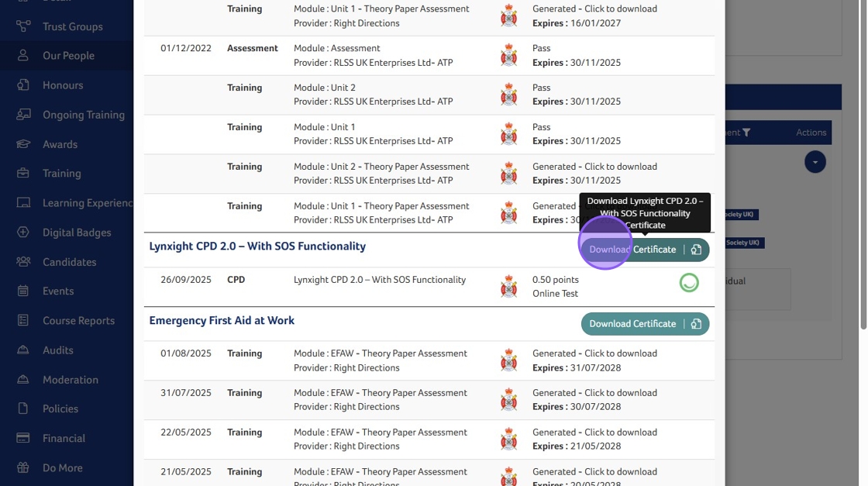Click the 0.50 points Online Test cell
The image size is (868, 486).
[556, 287]
